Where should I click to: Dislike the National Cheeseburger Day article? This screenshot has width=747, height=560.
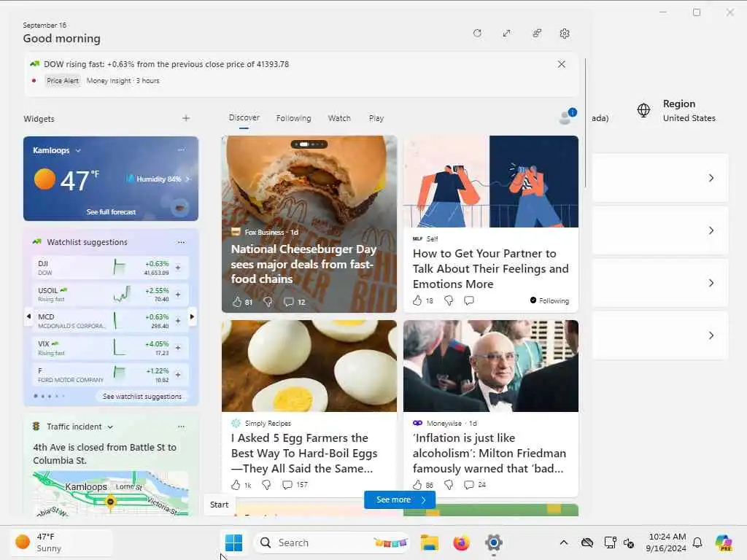pos(268,301)
